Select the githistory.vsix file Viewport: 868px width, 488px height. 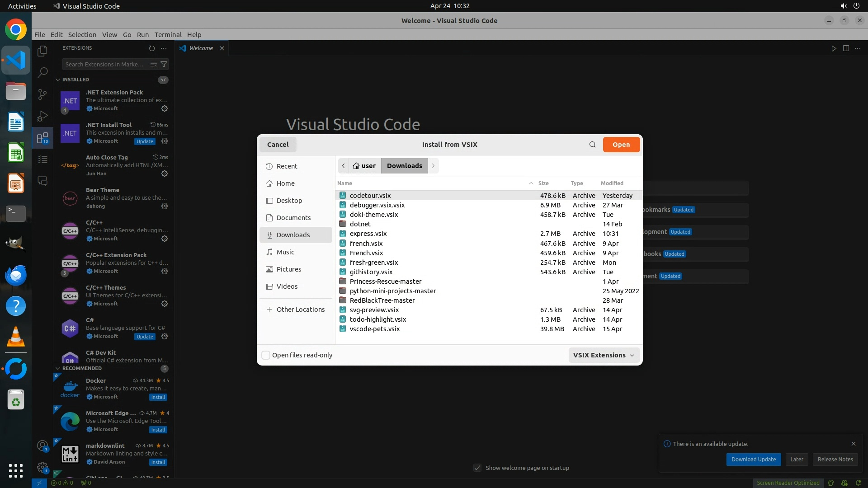pyautogui.click(x=371, y=272)
